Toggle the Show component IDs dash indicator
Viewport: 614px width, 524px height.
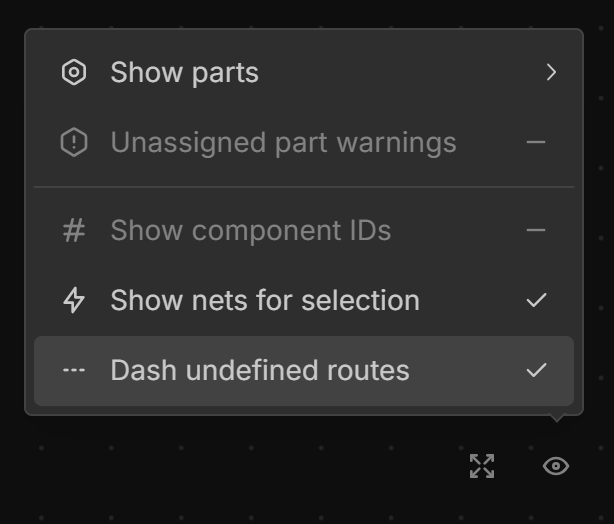(x=537, y=231)
